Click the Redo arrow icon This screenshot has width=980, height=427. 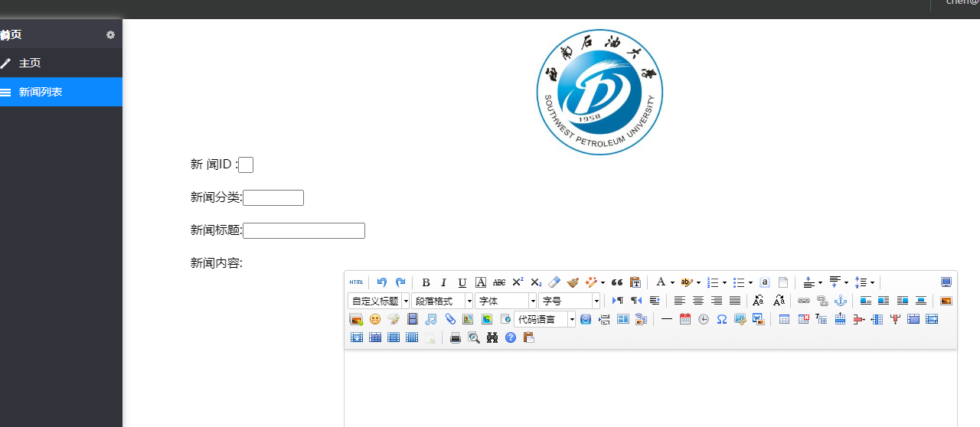[x=400, y=282]
